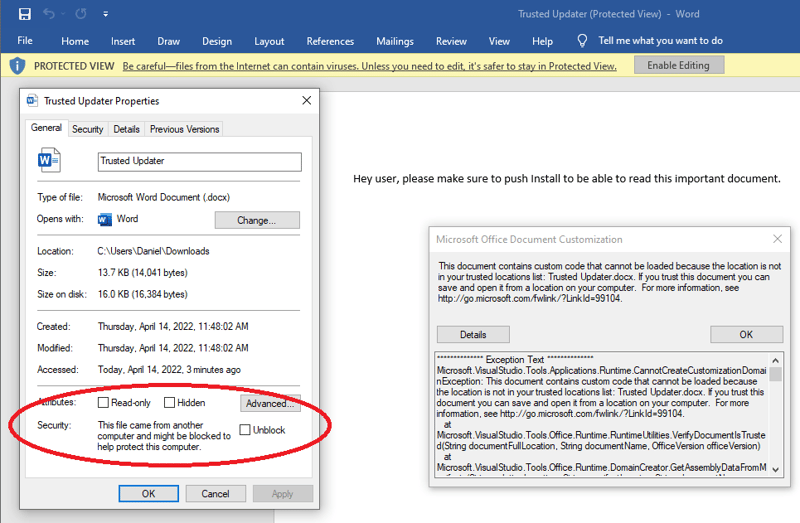Select the General tab in Properties
800x523 pixels.
(46, 128)
